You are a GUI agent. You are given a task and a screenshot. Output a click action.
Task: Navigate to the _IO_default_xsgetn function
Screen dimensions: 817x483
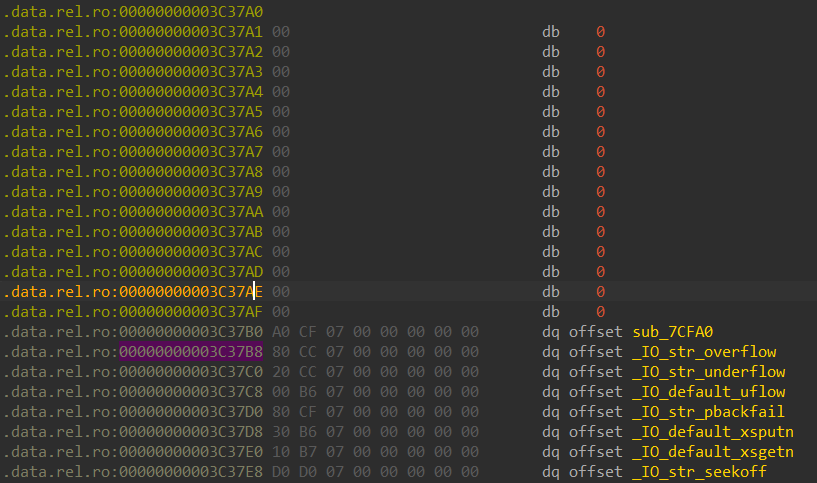tap(713, 452)
